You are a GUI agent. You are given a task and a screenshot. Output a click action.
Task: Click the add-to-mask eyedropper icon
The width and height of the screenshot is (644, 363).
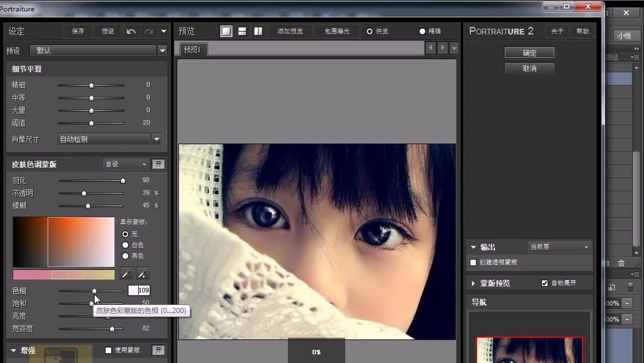point(143,273)
